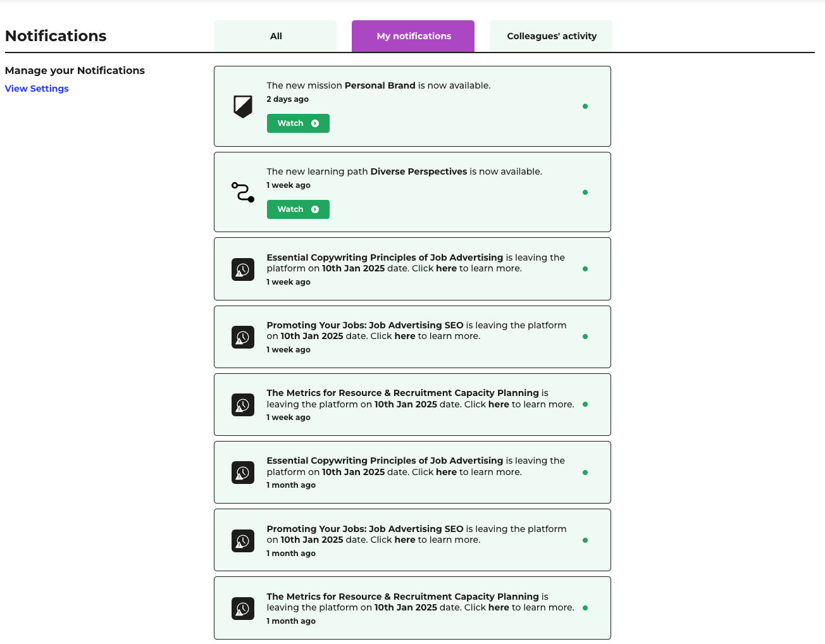Click unread dot on Diverse Perspectives notification

tap(585, 192)
